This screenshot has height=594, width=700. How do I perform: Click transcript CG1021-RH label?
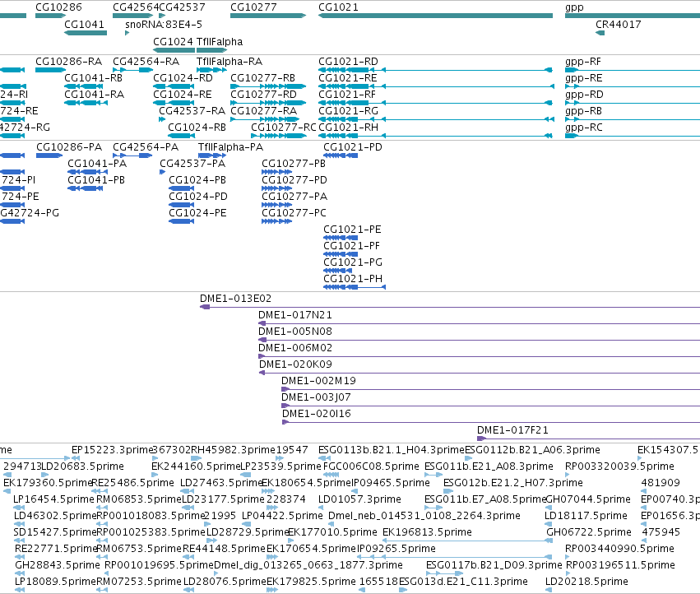(x=348, y=128)
